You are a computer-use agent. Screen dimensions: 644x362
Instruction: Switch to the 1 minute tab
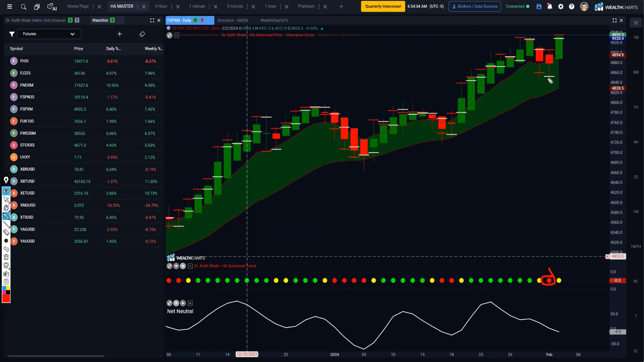tap(197, 6)
